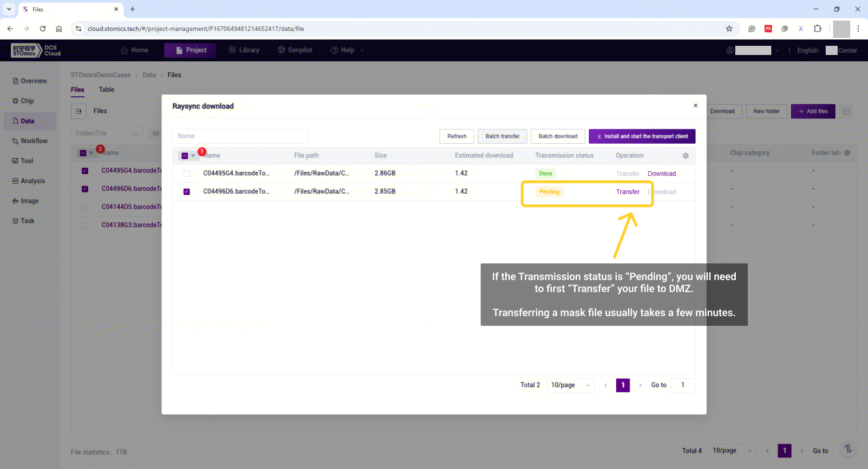The image size is (868, 469).
Task: Go to previous page in the dialog pagination
Action: [605, 385]
